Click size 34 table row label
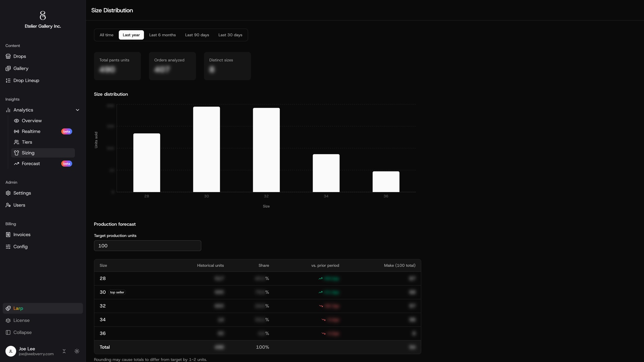Image resolution: width=644 pixels, height=362 pixels. tap(103, 320)
